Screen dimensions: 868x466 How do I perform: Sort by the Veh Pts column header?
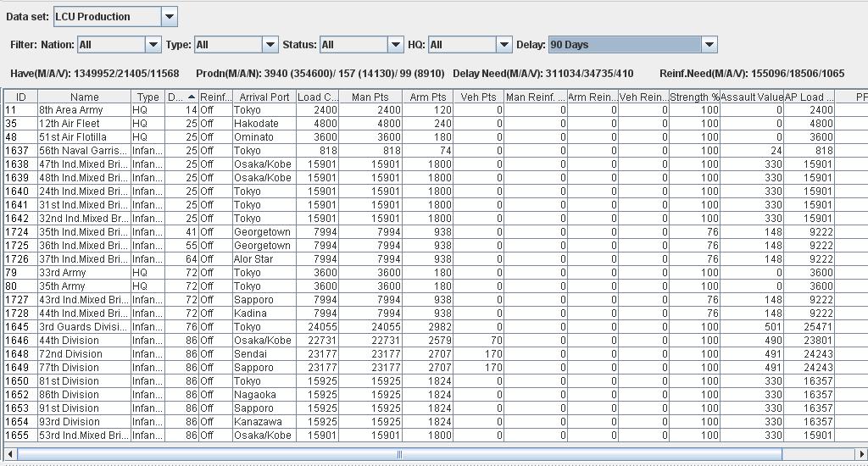pos(478,97)
